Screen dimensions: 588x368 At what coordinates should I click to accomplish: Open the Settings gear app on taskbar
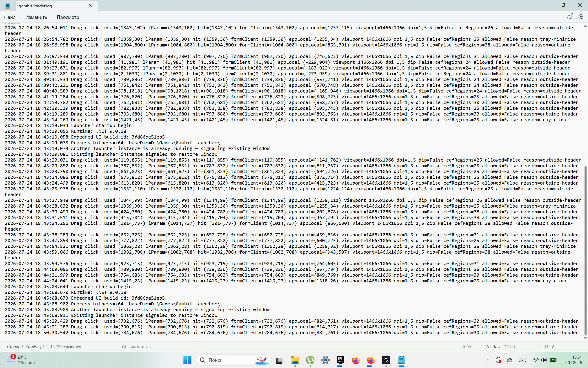pos(325,360)
